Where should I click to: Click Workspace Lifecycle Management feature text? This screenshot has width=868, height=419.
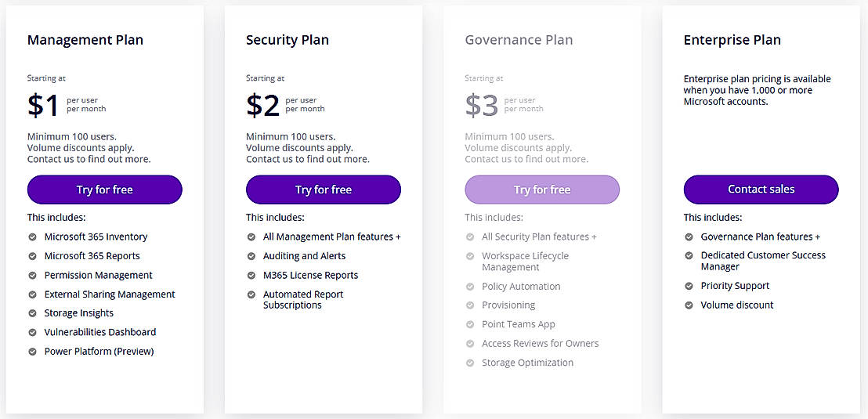pos(525,262)
